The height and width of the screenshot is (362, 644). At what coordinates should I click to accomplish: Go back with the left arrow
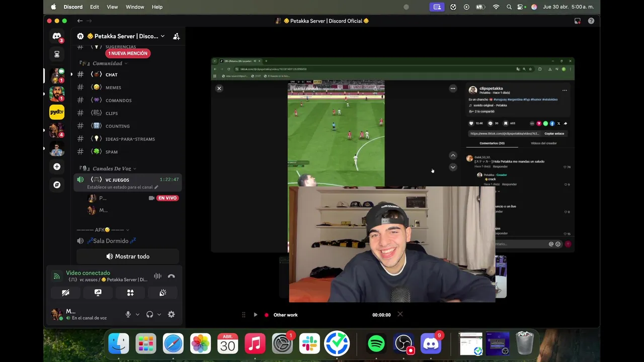click(79, 21)
